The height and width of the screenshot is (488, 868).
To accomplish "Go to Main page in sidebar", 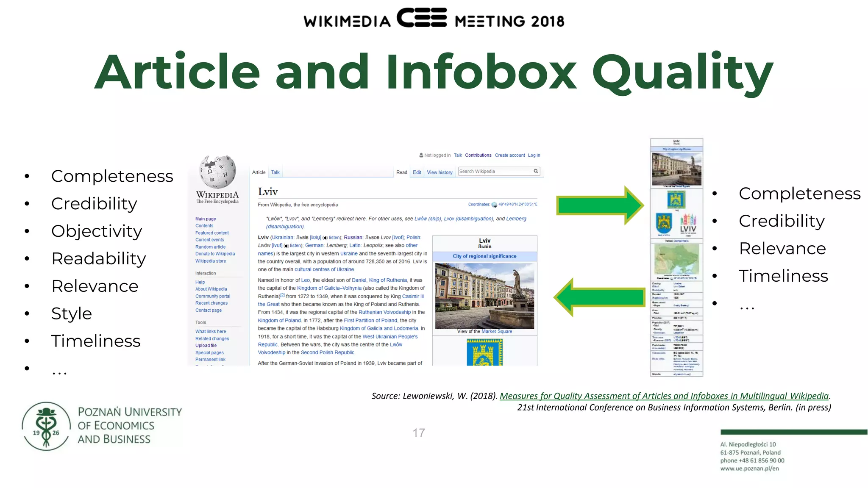I will (x=206, y=219).
